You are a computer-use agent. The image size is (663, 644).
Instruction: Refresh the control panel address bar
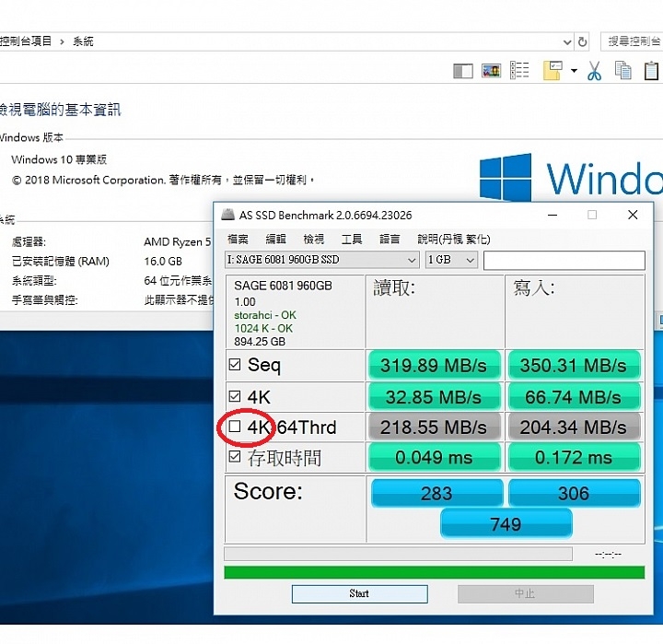[582, 41]
